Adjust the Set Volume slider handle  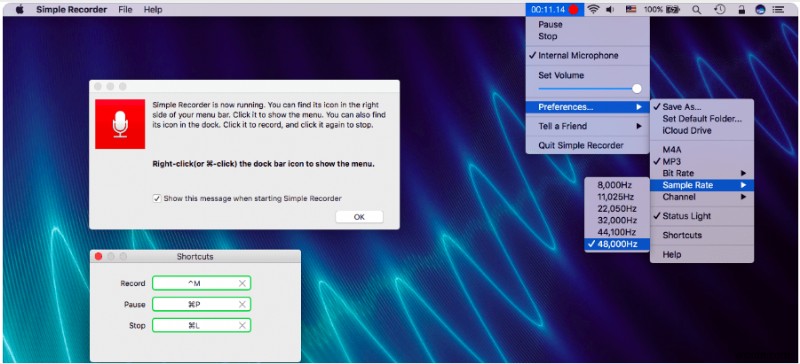click(637, 88)
